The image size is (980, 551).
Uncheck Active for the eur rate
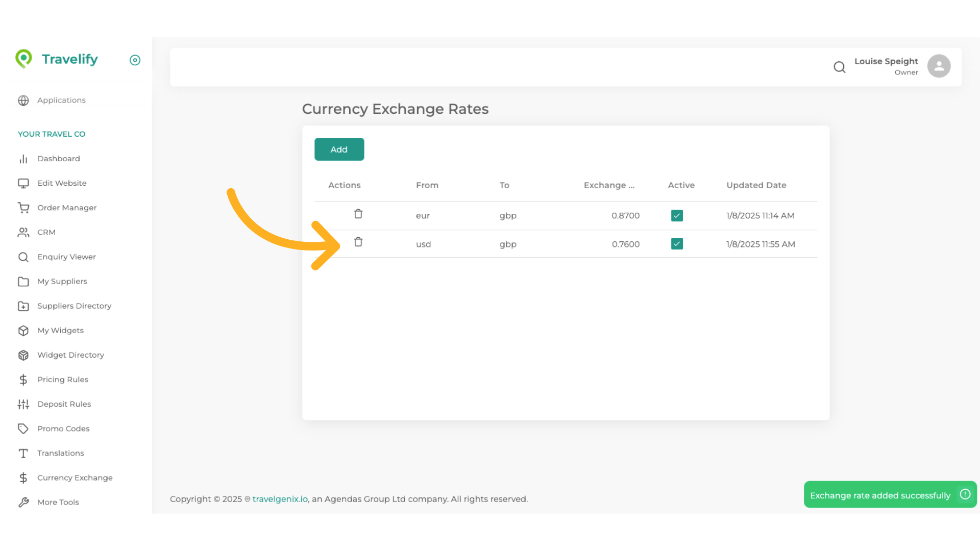(676, 215)
